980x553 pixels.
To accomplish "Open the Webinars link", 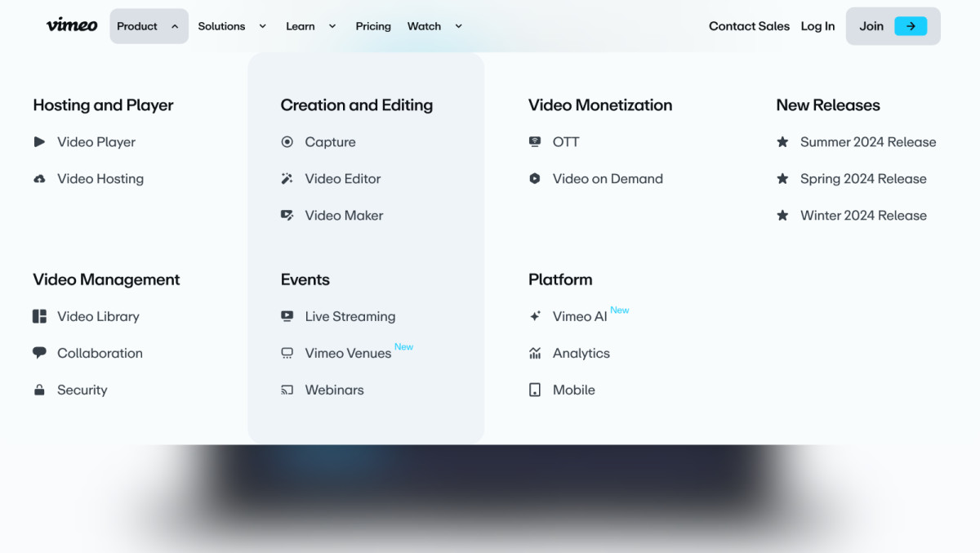I will pyautogui.click(x=334, y=390).
